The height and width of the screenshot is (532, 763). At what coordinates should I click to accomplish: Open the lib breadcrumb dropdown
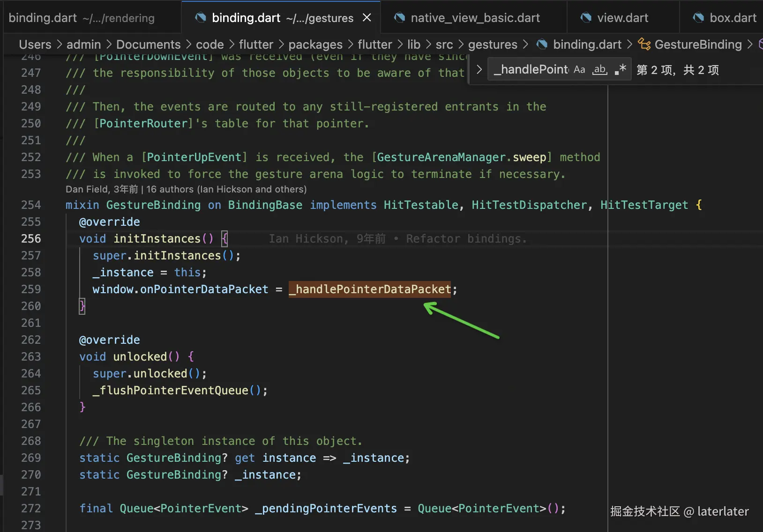coord(414,44)
